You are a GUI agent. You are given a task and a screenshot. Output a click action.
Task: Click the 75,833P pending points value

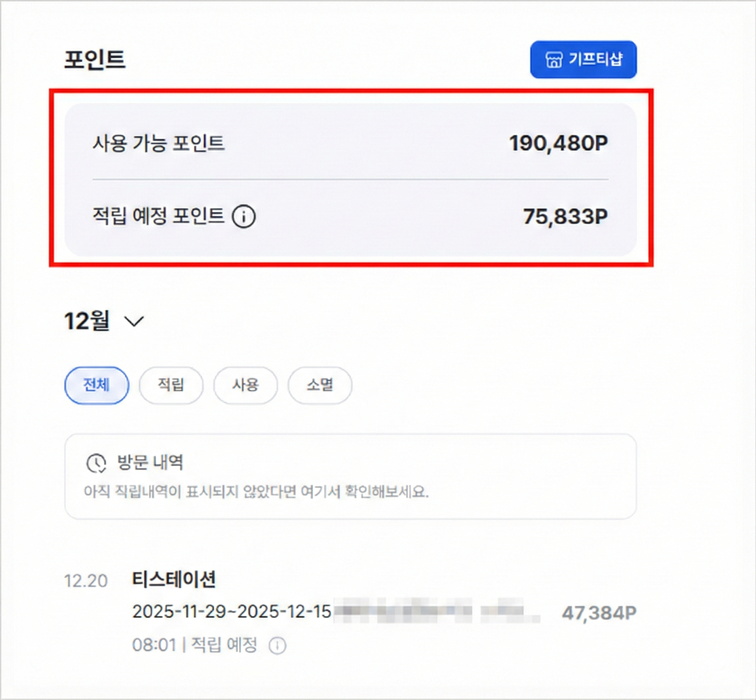coord(565,217)
